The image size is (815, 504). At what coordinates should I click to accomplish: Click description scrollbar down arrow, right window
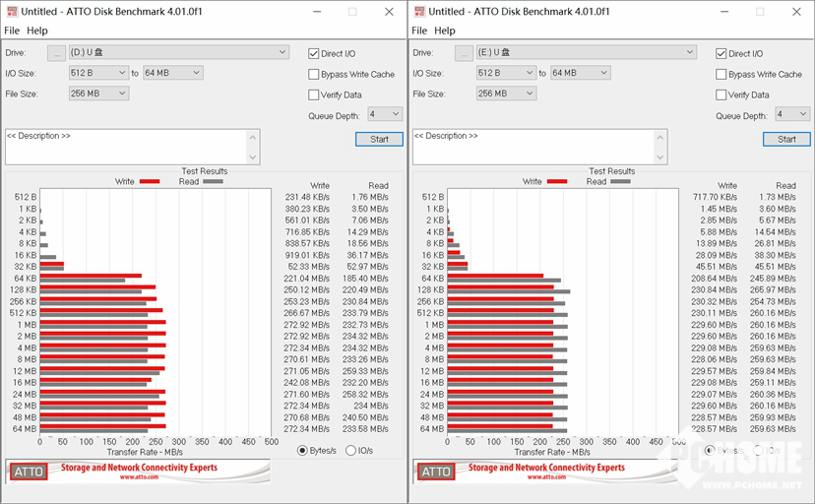coord(660,157)
